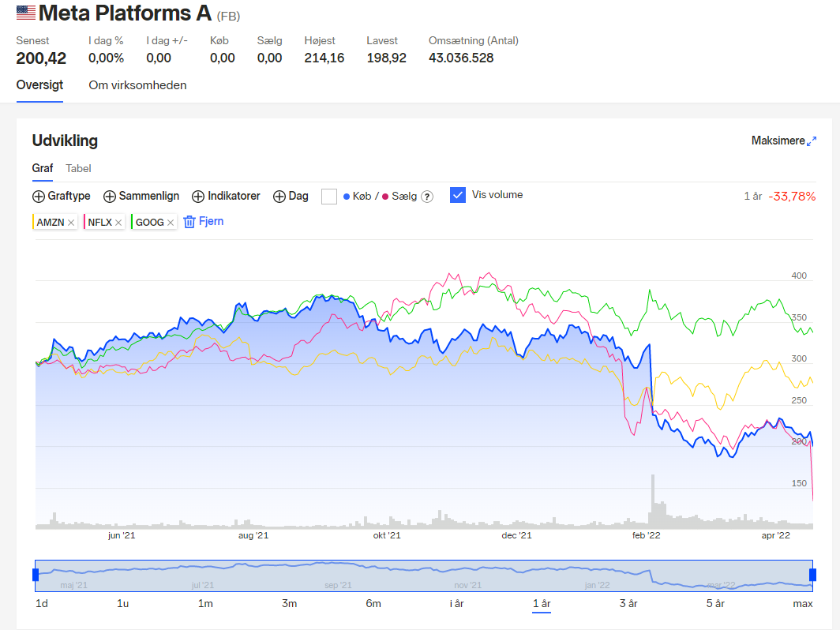Toggle the Køb / Sælg checkbox
This screenshot has width=840, height=630.
click(x=329, y=197)
